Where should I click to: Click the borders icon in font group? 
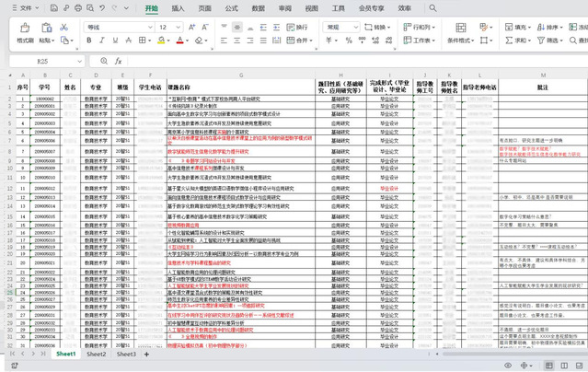click(144, 41)
